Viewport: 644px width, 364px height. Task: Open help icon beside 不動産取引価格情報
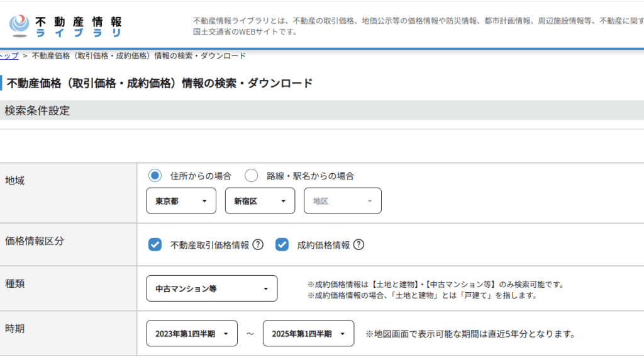click(x=258, y=245)
